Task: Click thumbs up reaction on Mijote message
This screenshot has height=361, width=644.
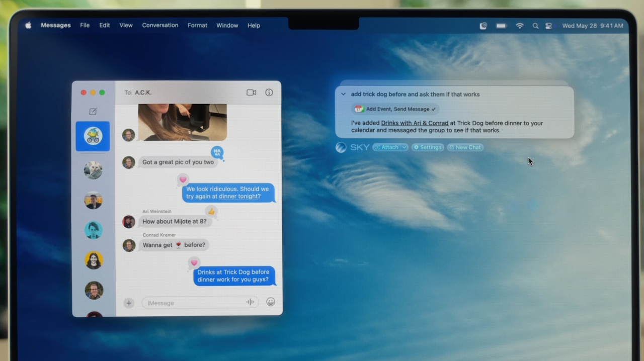Action: 211,212
